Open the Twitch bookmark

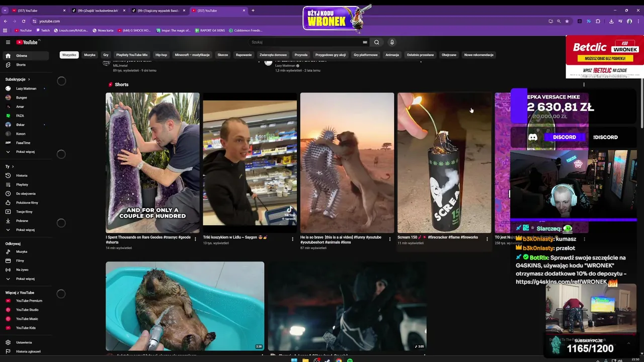[43, 30]
